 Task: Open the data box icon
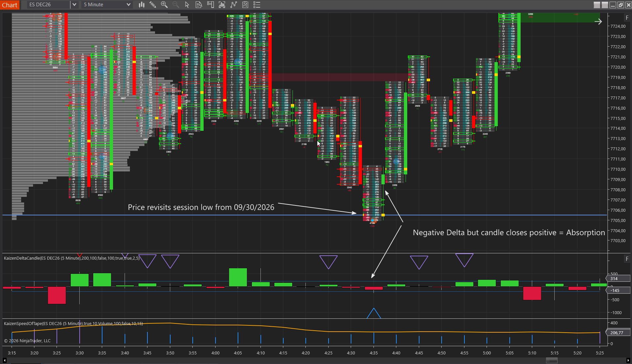(x=199, y=5)
